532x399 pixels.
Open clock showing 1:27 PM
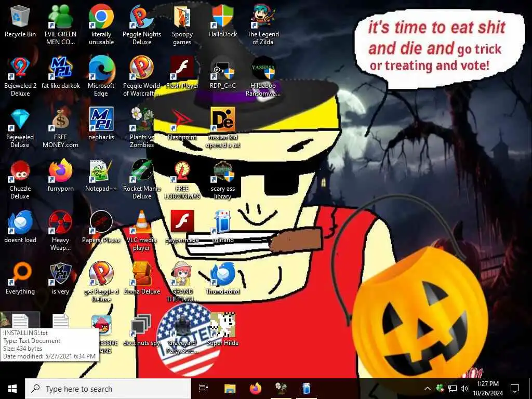point(487,389)
